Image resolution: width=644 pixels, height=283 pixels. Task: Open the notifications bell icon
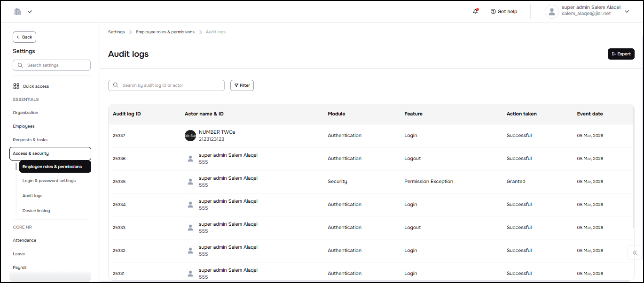click(x=475, y=11)
